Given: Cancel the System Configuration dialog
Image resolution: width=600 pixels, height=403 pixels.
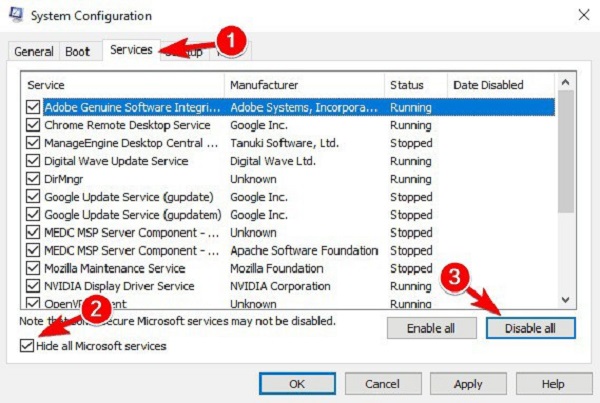Looking at the screenshot, I should pyautogui.click(x=381, y=384).
